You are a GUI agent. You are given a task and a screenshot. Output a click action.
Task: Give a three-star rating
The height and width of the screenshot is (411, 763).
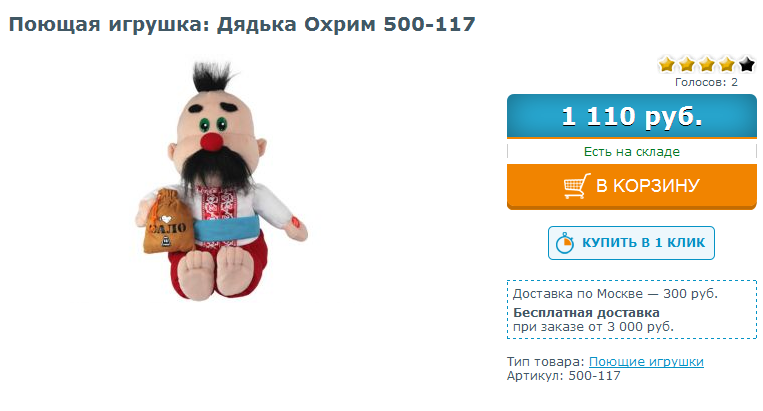[707, 64]
